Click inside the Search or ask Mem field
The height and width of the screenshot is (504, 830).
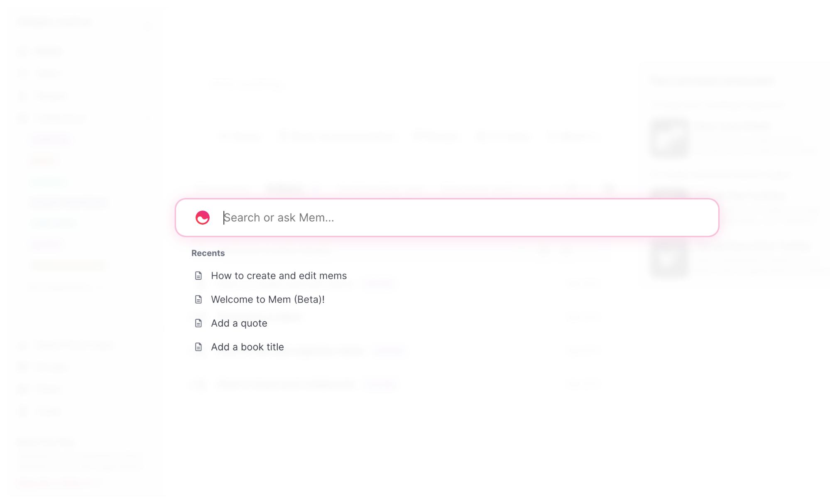click(374, 217)
